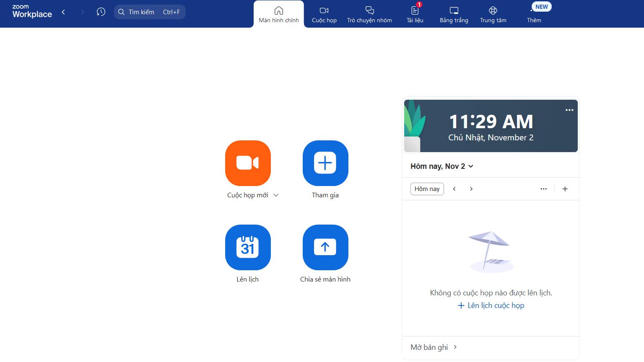The width and height of the screenshot is (644, 362).
Task: Open the Tài liệu tab
Action: pyautogui.click(x=415, y=15)
